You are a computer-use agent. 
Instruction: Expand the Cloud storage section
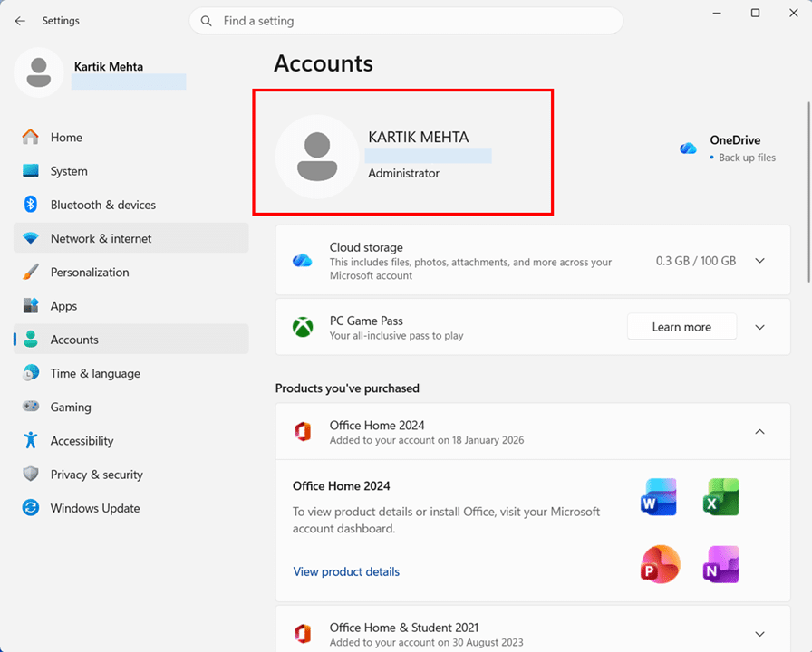(759, 261)
